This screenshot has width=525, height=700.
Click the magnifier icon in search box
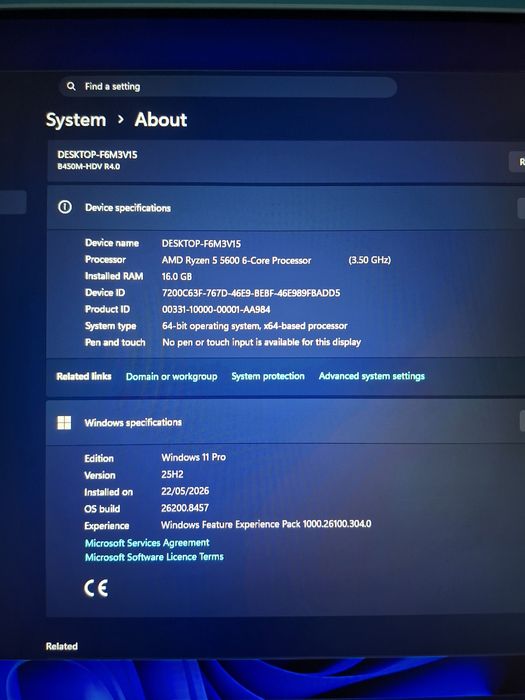click(x=71, y=86)
